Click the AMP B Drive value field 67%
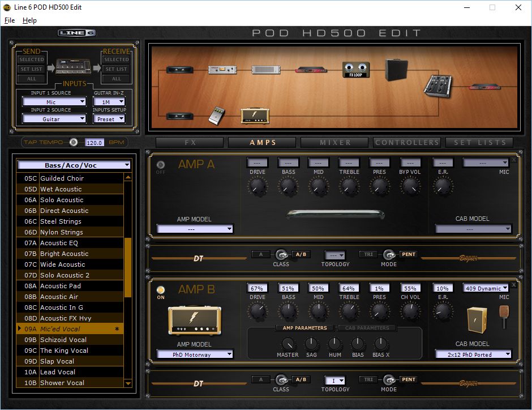The image size is (532, 410). [x=257, y=288]
